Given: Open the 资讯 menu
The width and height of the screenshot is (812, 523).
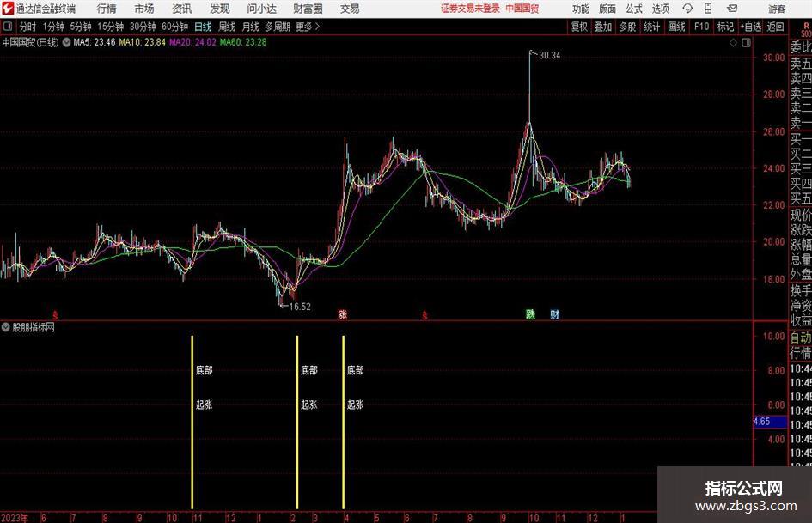Looking at the screenshot, I should (182, 9).
